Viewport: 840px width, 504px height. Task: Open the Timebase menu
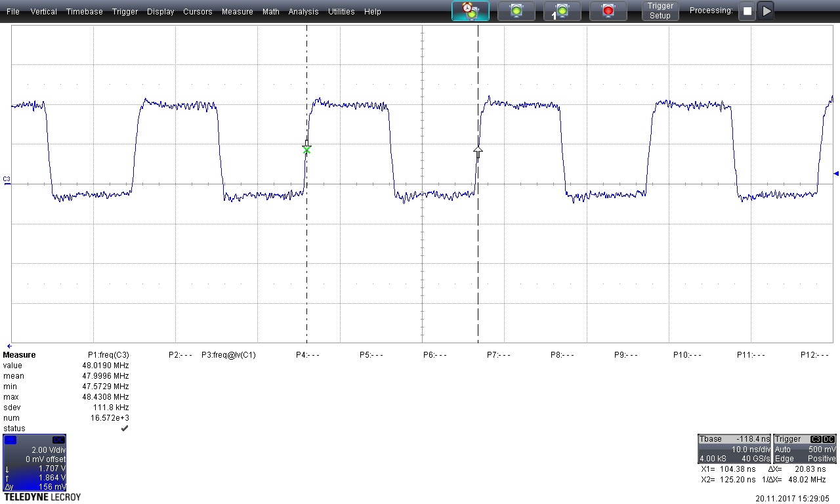(x=85, y=11)
